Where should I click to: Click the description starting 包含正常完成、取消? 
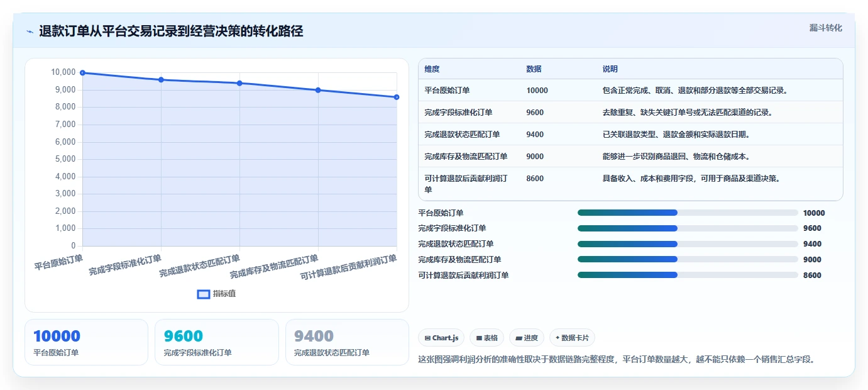coord(695,91)
